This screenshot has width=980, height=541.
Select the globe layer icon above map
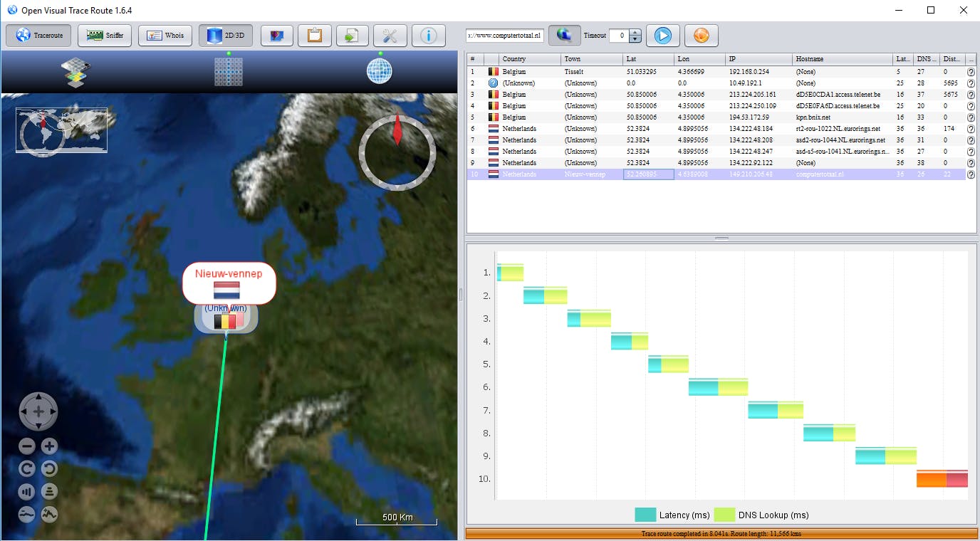[379, 70]
